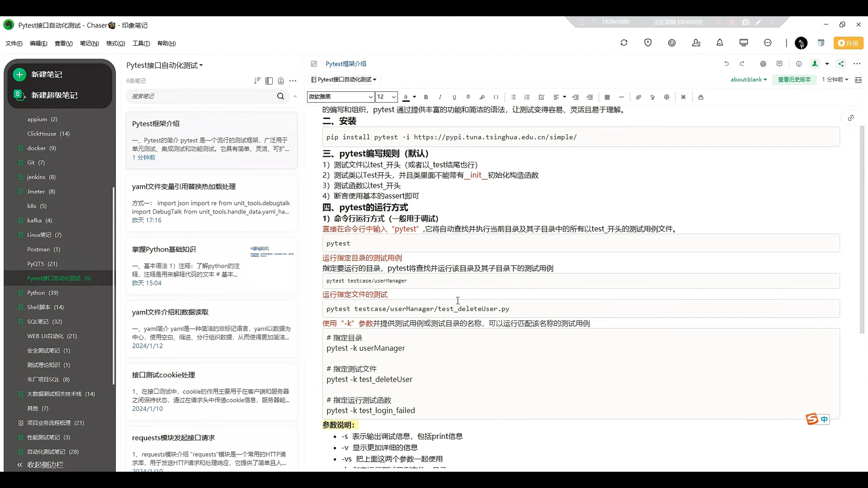Toggle numbered list
868x488 pixels.
527,97
